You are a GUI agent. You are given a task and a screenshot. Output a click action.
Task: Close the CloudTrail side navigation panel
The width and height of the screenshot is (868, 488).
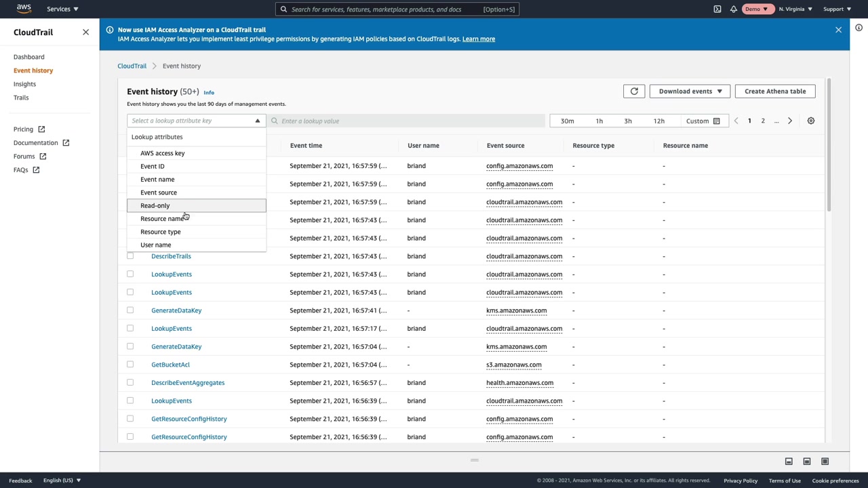pyautogui.click(x=85, y=33)
